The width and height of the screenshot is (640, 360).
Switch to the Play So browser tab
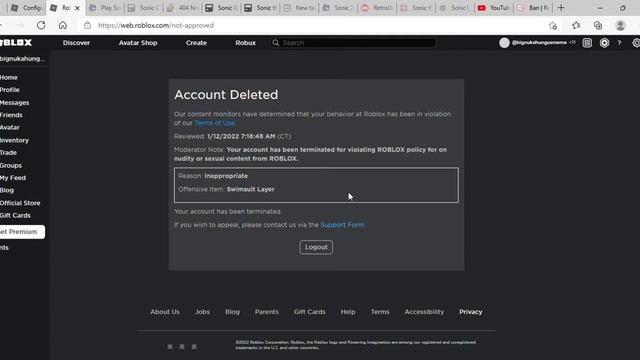(104, 8)
